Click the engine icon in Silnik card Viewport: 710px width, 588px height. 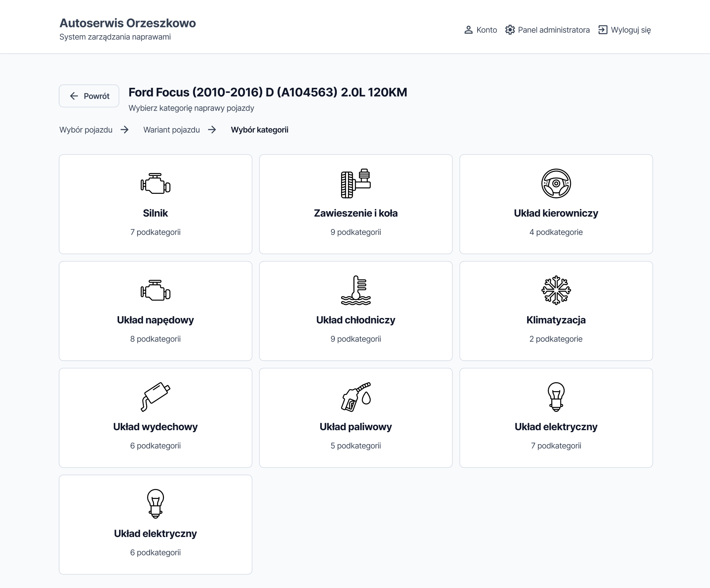(x=155, y=183)
